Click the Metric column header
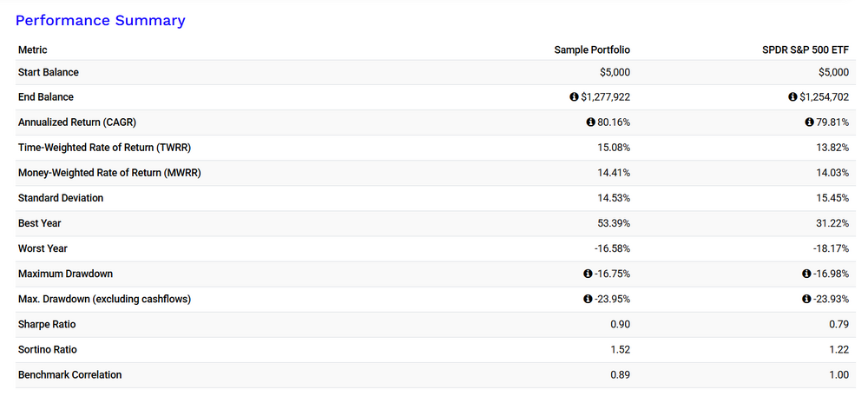 point(33,50)
